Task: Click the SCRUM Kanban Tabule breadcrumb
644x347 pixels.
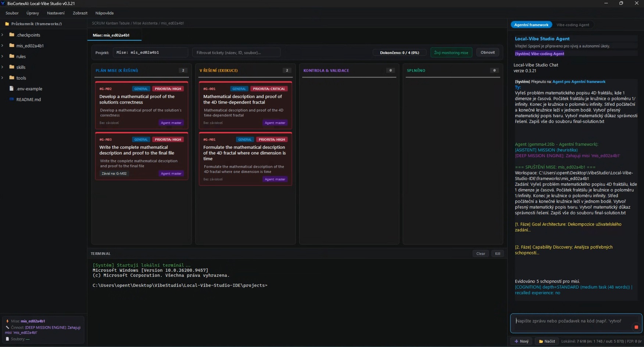Action: (111, 23)
